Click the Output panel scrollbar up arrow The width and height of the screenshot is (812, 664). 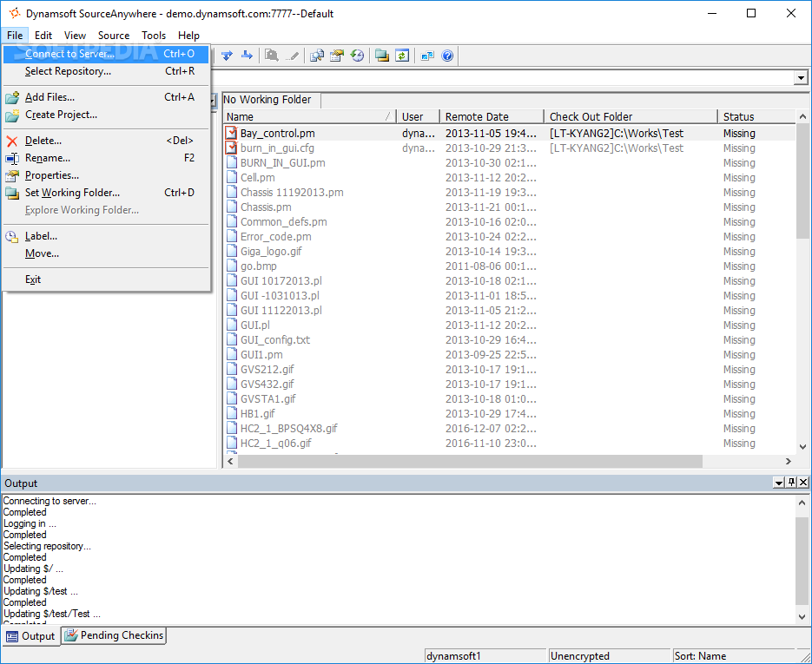click(802, 502)
